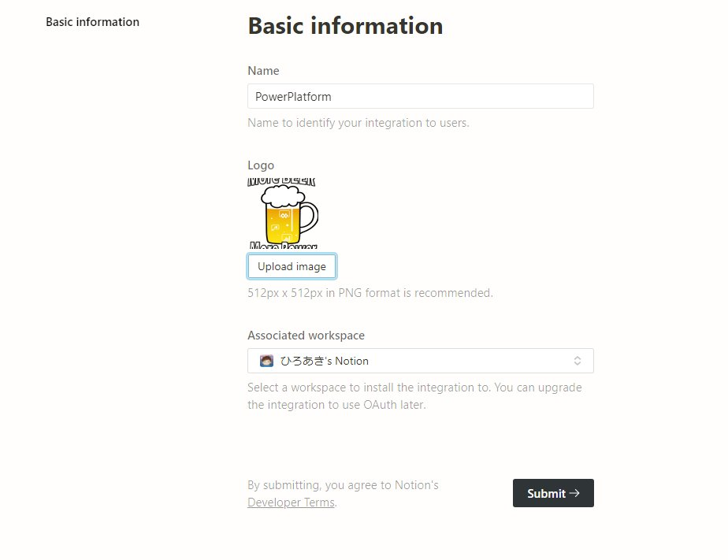Click 'By submitting, you agree to Notion's' text
Image resolution: width=728 pixels, height=560 pixels.
pos(343,485)
